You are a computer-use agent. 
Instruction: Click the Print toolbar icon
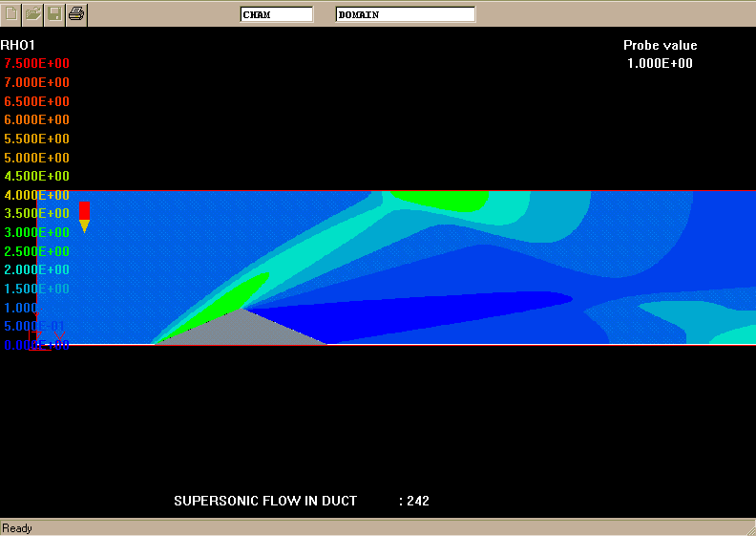[x=76, y=13]
